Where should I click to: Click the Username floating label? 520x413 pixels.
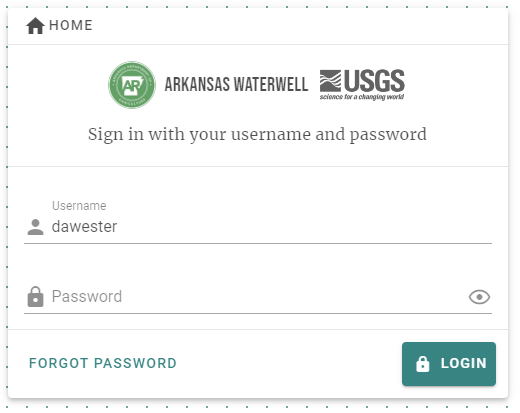pos(79,206)
